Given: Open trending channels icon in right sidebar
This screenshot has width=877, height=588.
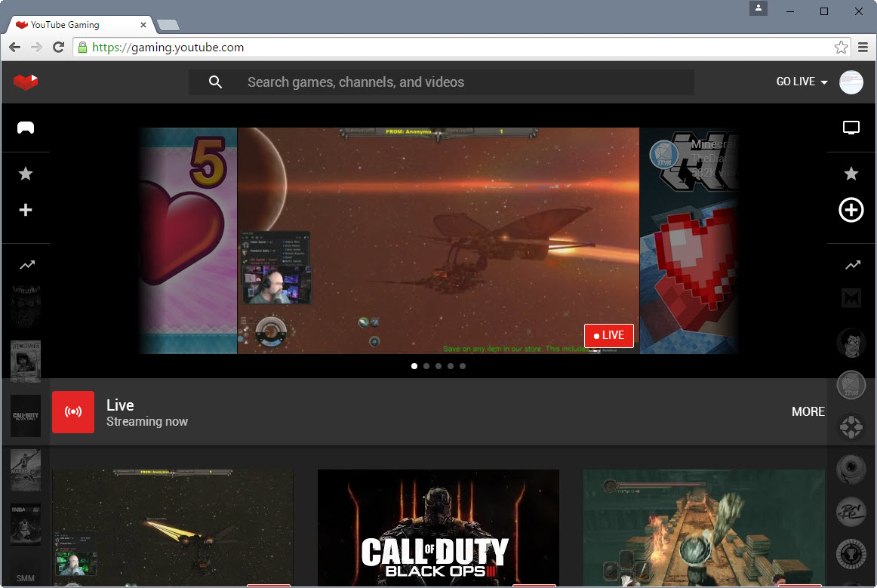Looking at the screenshot, I should (x=853, y=265).
